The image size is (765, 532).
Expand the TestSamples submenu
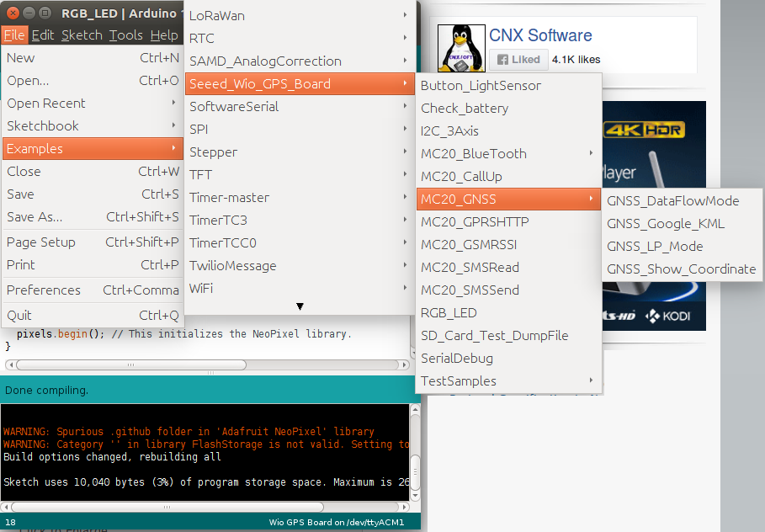coord(508,381)
